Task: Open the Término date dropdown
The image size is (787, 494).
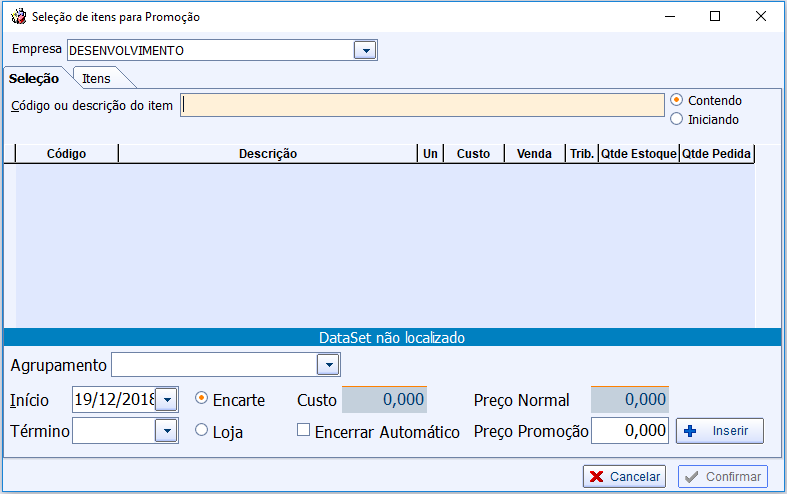Action: click(167, 431)
